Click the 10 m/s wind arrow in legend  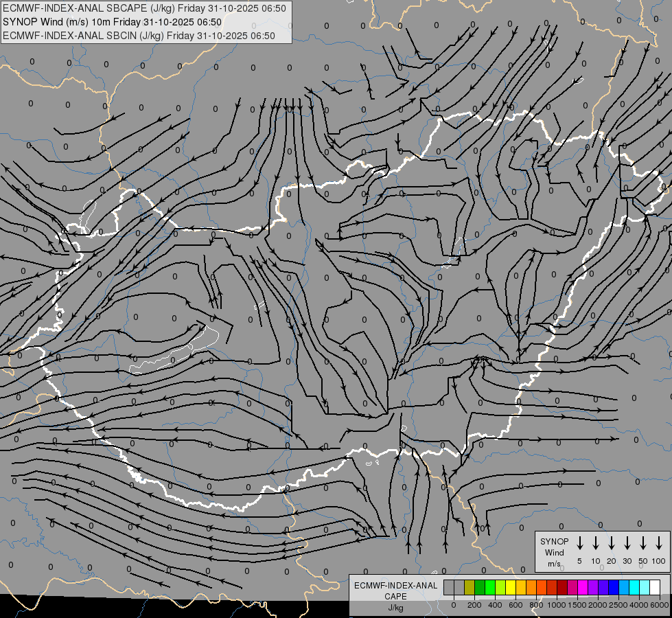click(x=595, y=542)
